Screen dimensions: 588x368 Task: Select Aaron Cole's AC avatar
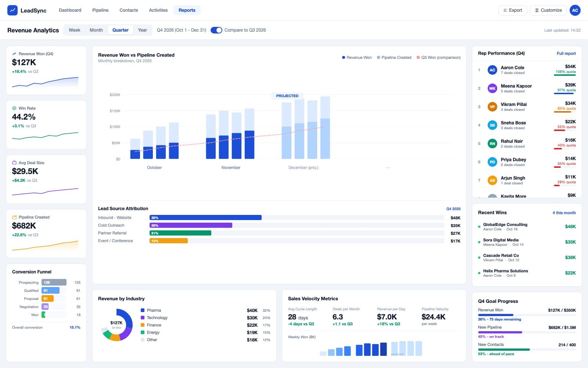coord(492,70)
